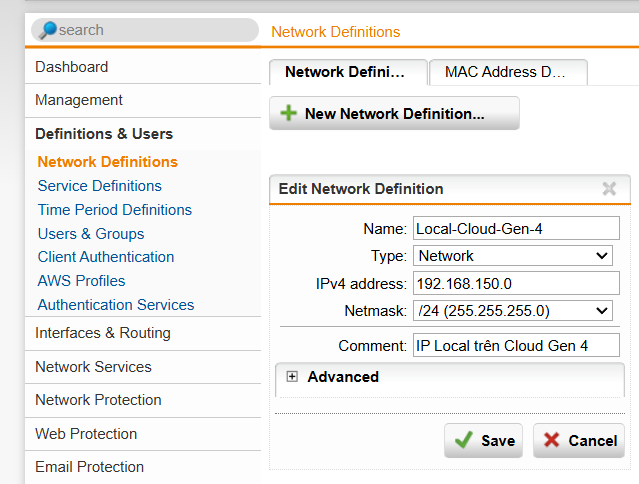Expand the Interfaces & Routing section
Viewport: 639px width, 484px height.
click(103, 333)
